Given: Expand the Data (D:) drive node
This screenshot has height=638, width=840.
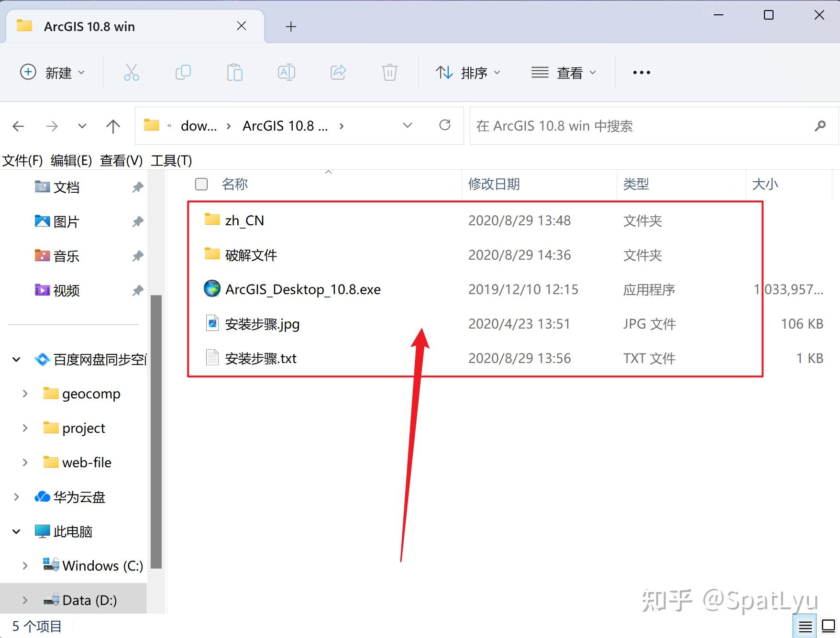Looking at the screenshot, I should click(25, 600).
